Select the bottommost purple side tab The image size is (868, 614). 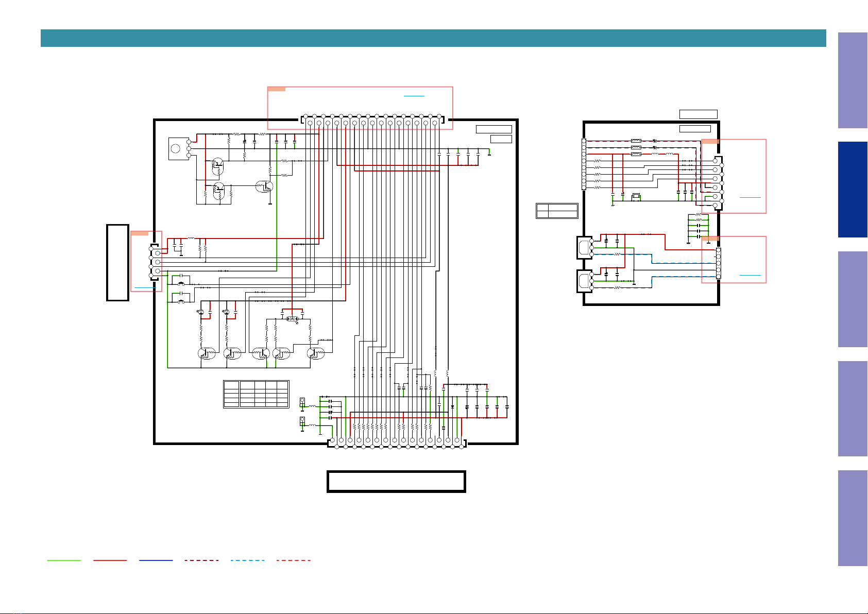coord(853,518)
